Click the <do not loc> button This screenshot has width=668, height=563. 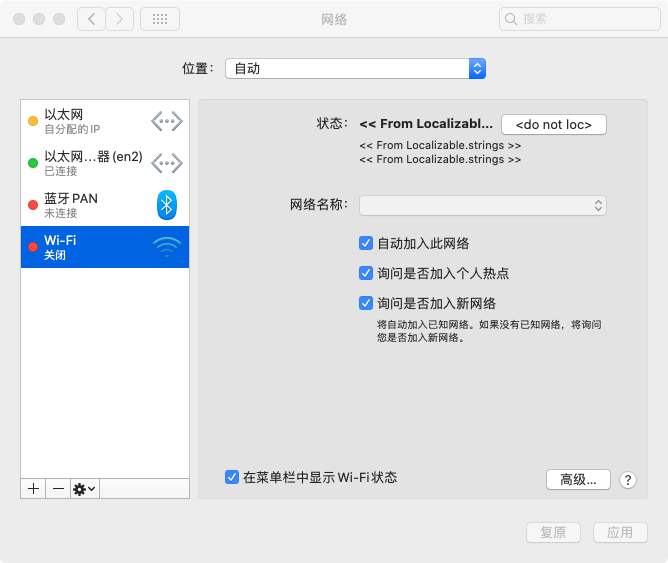click(554, 124)
